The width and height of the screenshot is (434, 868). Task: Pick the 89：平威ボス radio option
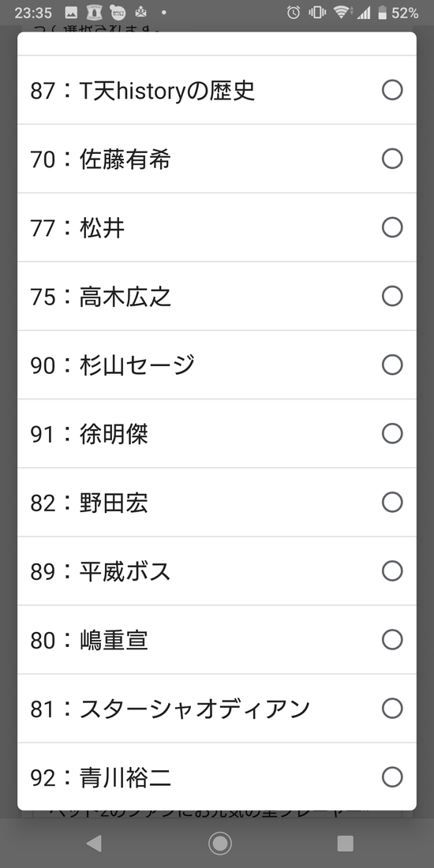pos(392,571)
